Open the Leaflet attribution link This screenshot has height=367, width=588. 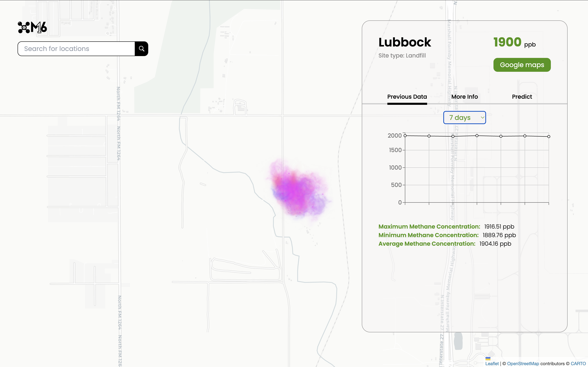pos(492,364)
